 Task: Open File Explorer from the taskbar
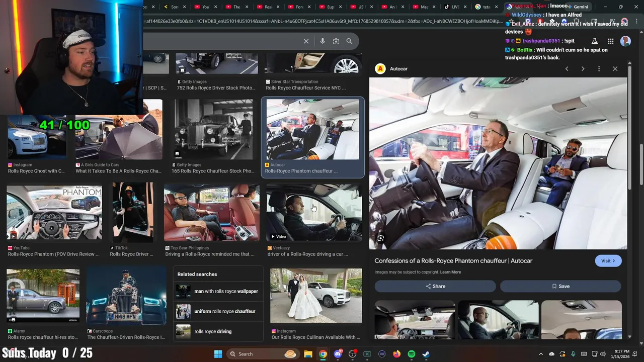pos(308,354)
